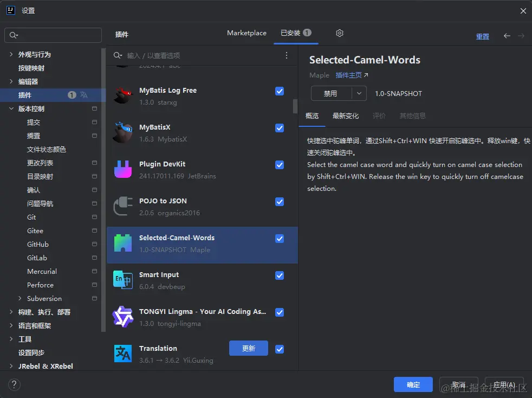The width and height of the screenshot is (532, 398).
Task: Collapse the 版本控制 tree node
Action: pyautogui.click(x=11, y=108)
